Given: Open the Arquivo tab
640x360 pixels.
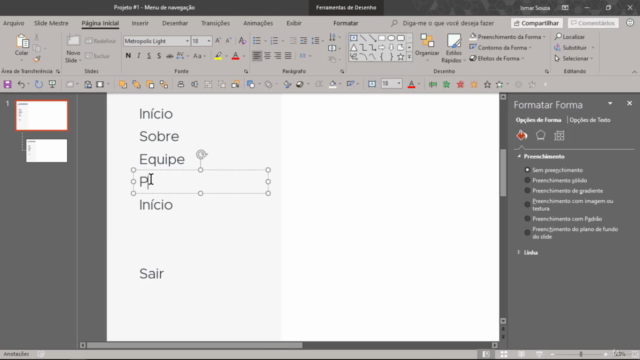Looking at the screenshot, I should (x=13, y=23).
